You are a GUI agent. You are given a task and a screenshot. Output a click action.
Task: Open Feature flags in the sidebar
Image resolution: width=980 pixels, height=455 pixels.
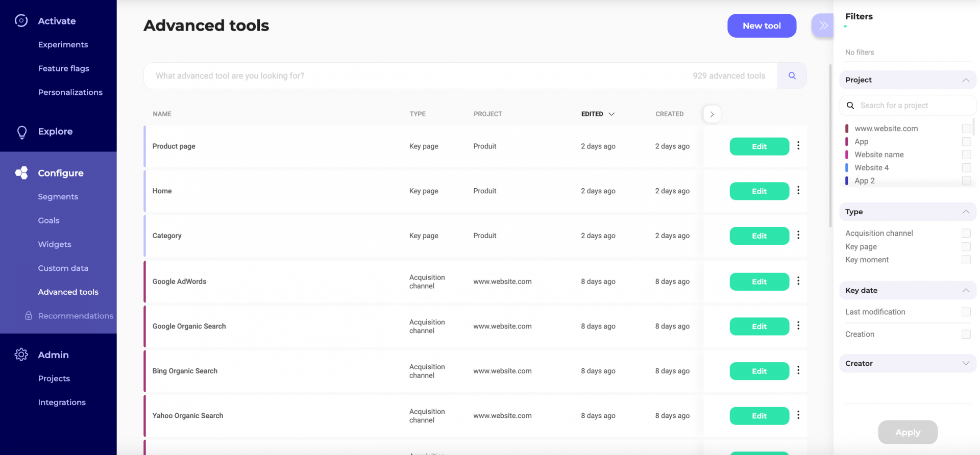click(63, 68)
